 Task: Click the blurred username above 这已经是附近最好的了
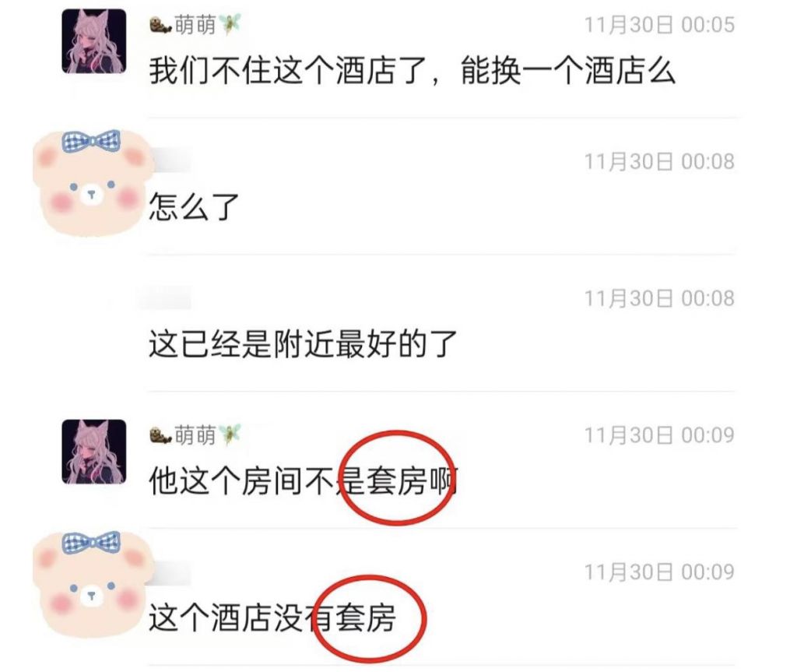click(165, 297)
